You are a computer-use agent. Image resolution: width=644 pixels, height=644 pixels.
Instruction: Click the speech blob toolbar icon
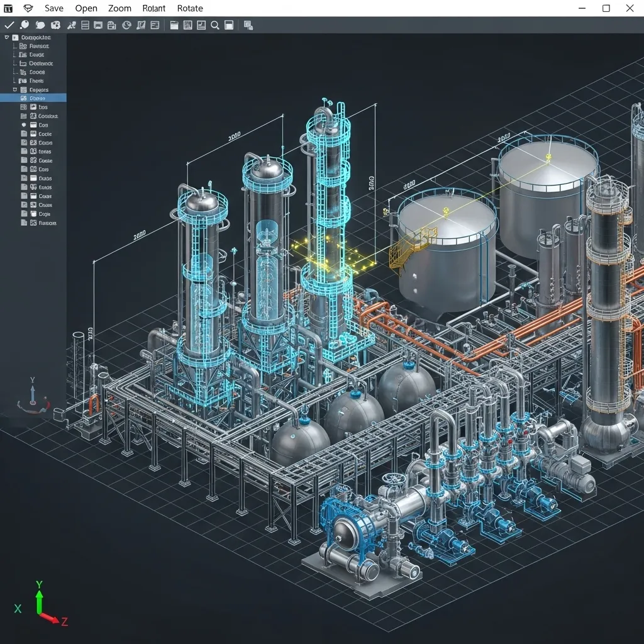pos(40,25)
